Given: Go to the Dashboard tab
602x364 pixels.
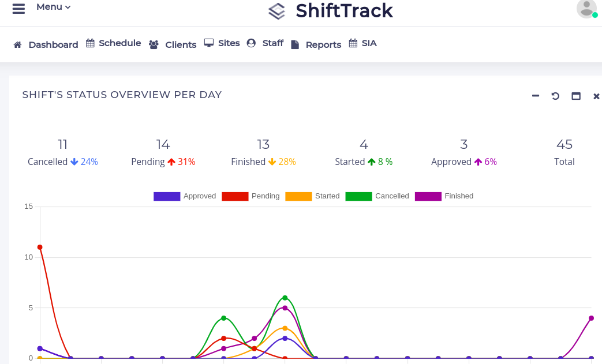Looking at the screenshot, I should click(x=53, y=45).
